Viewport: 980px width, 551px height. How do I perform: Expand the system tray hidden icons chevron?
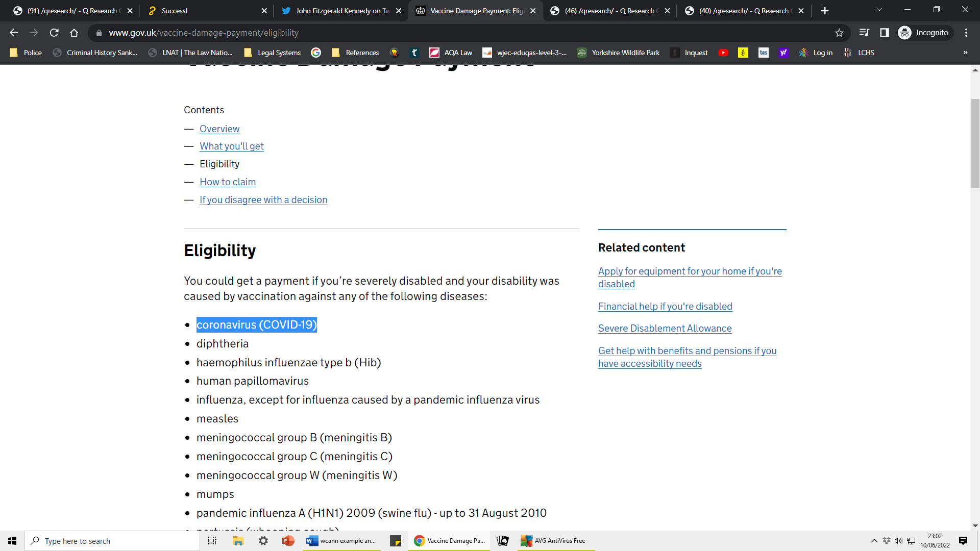(874, 541)
